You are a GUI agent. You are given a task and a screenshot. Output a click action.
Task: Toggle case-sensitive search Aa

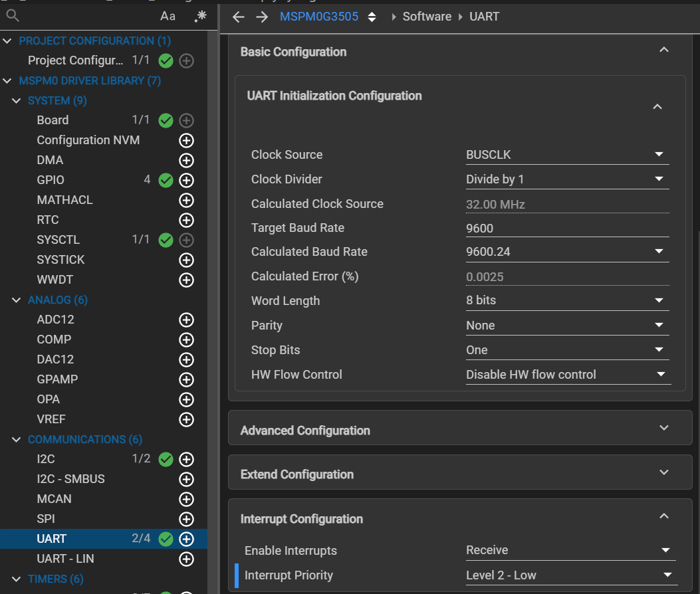pyautogui.click(x=168, y=16)
